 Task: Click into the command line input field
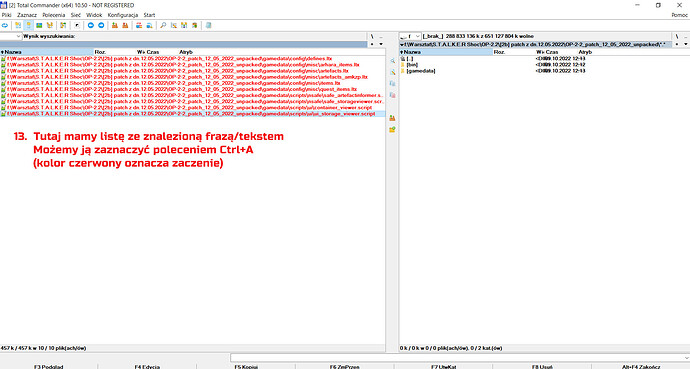pos(456,358)
